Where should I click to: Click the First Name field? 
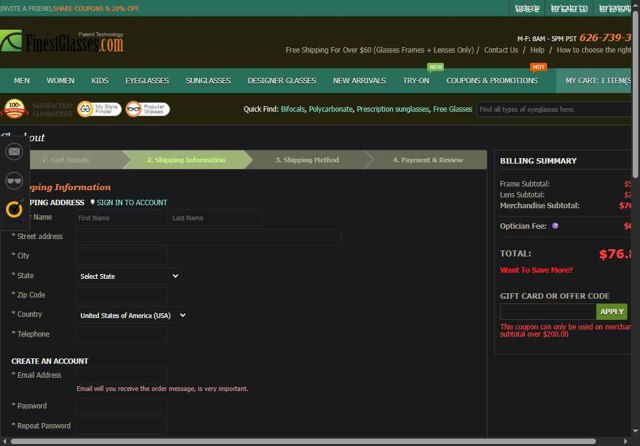click(x=121, y=218)
